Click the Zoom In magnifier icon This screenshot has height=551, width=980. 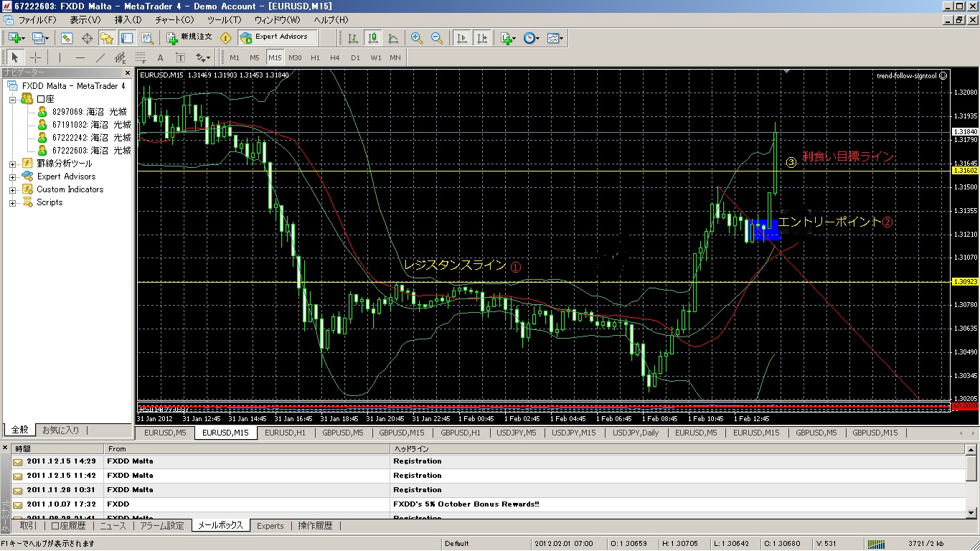click(x=417, y=38)
